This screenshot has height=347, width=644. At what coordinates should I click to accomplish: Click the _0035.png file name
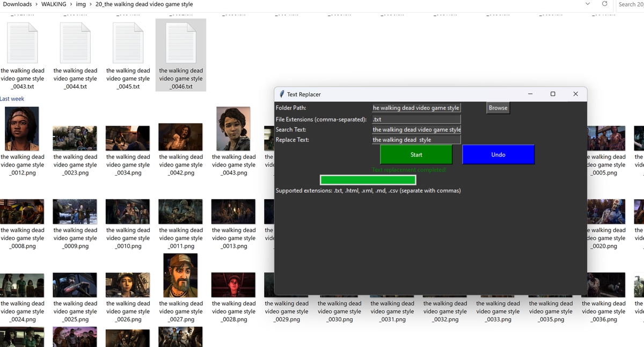(551, 312)
